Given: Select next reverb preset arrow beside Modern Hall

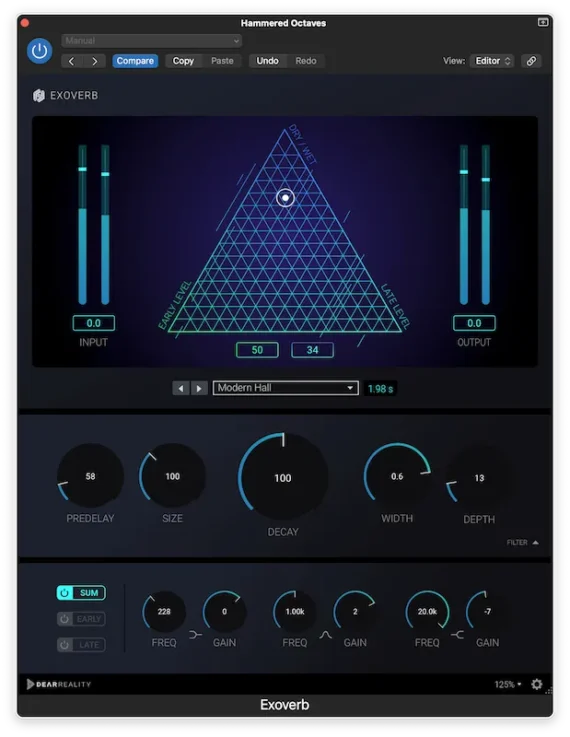Looking at the screenshot, I should point(199,388).
